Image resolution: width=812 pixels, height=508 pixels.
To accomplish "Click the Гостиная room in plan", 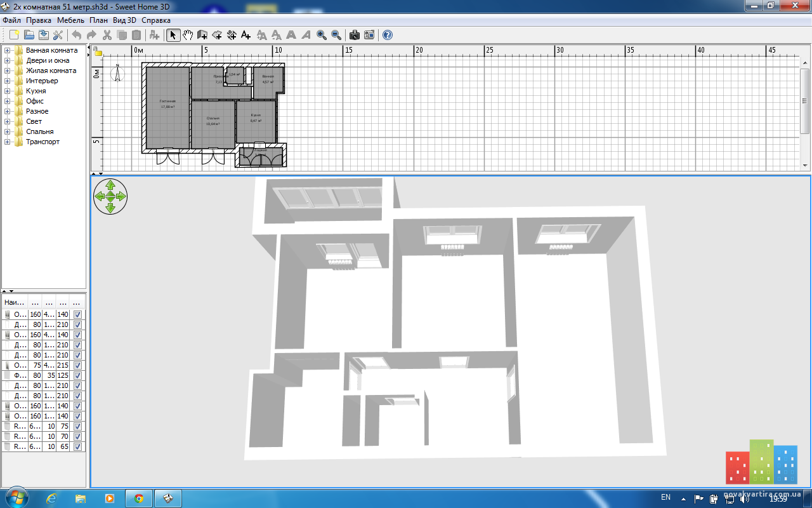I will pyautogui.click(x=167, y=107).
